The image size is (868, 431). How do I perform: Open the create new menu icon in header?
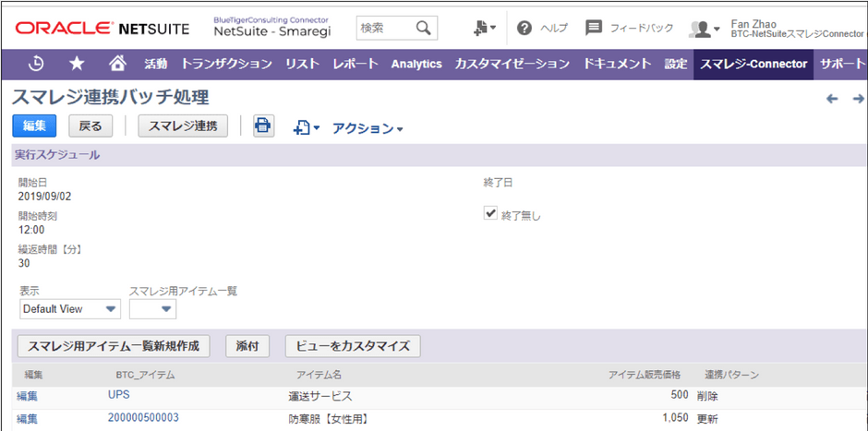[x=485, y=28]
